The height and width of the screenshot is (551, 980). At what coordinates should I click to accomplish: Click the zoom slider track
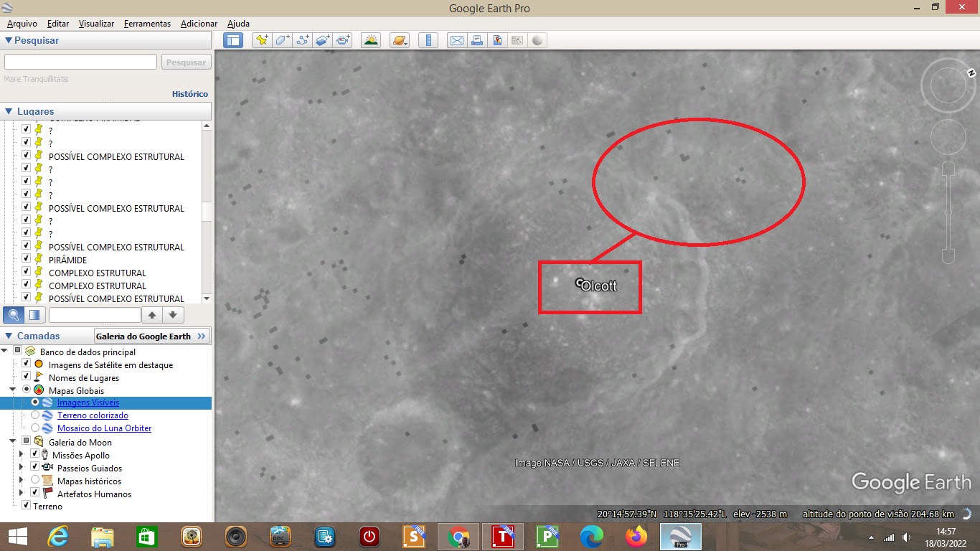[x=948, y=212]
